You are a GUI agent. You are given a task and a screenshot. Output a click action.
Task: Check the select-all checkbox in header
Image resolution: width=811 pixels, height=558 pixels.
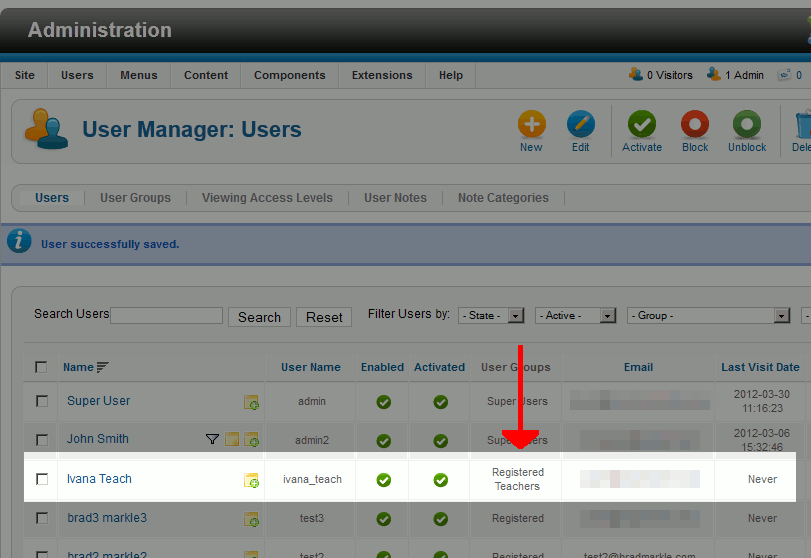41,367
